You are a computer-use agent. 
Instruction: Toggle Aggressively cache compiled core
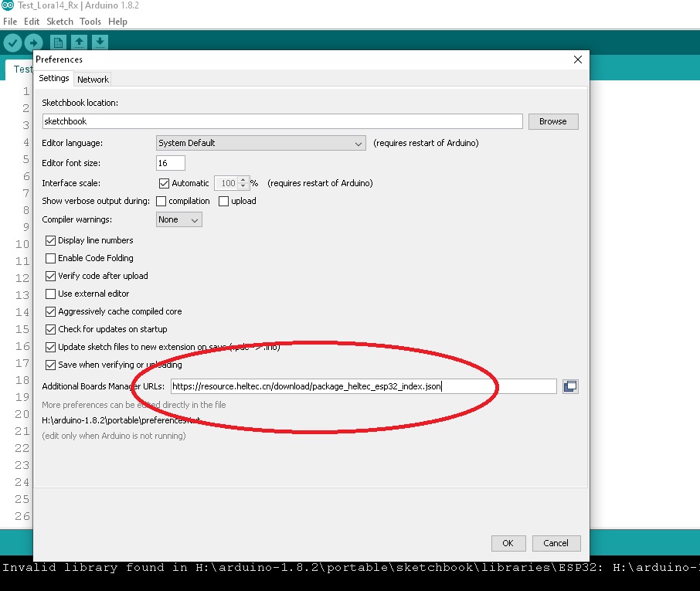tap(50, 311)
